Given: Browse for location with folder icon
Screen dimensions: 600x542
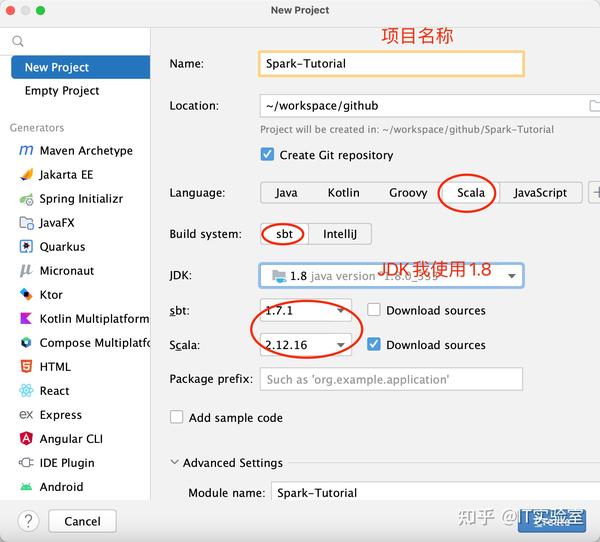Looking at the screenshot, I should coord(594,106).
